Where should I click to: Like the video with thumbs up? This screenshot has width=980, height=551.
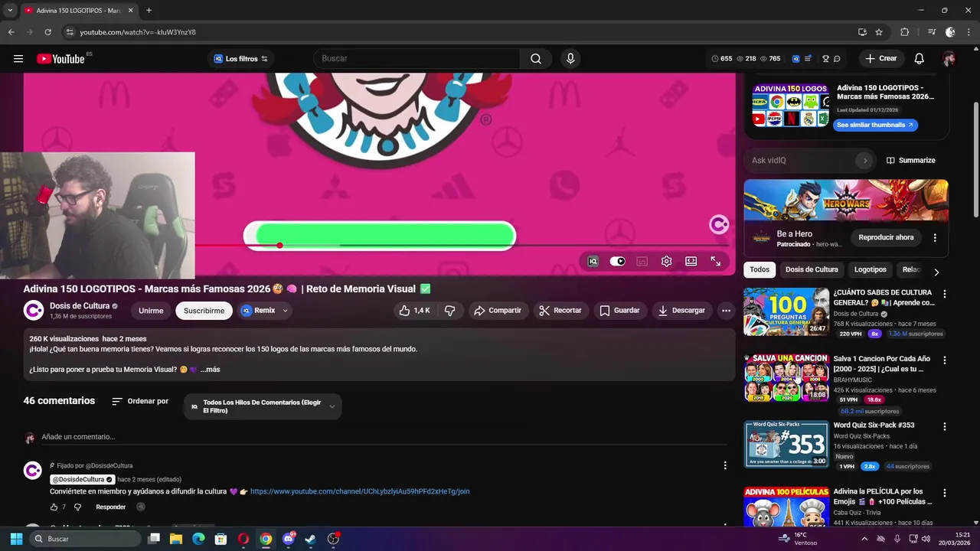click(414, 311)
